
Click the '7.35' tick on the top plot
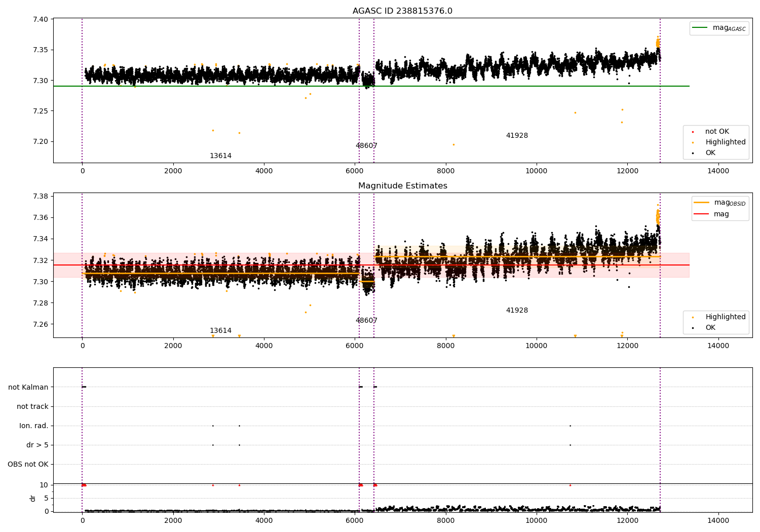(41, 50)
